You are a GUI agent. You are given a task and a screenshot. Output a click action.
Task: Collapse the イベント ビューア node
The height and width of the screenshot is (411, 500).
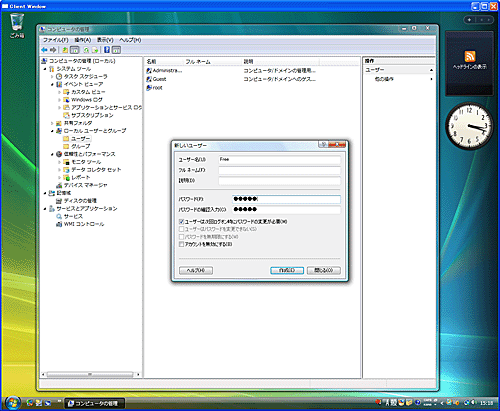pyautogui.click(x=52, y=84)
